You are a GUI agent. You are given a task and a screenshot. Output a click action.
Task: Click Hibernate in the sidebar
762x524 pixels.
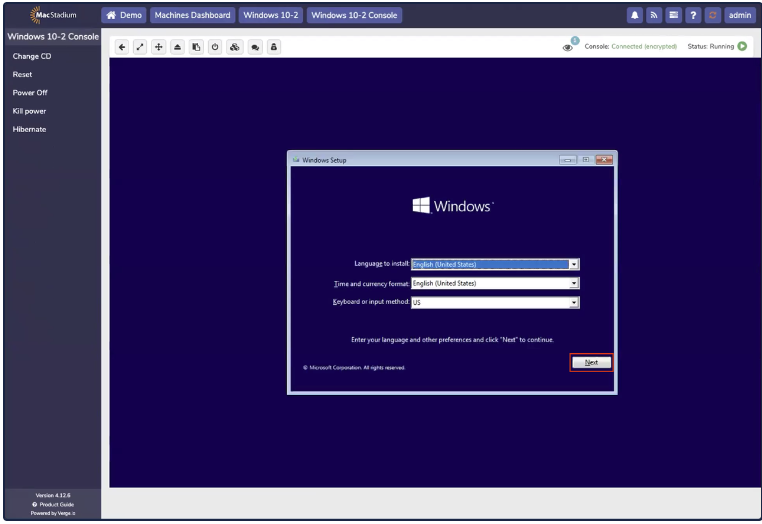coord(29,129)
